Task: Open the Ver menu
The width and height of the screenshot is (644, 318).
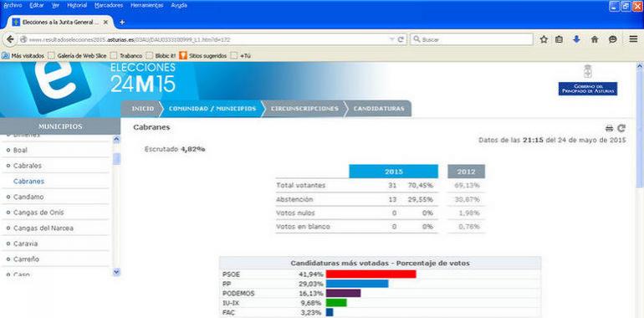Action: [x=56, y=5]
